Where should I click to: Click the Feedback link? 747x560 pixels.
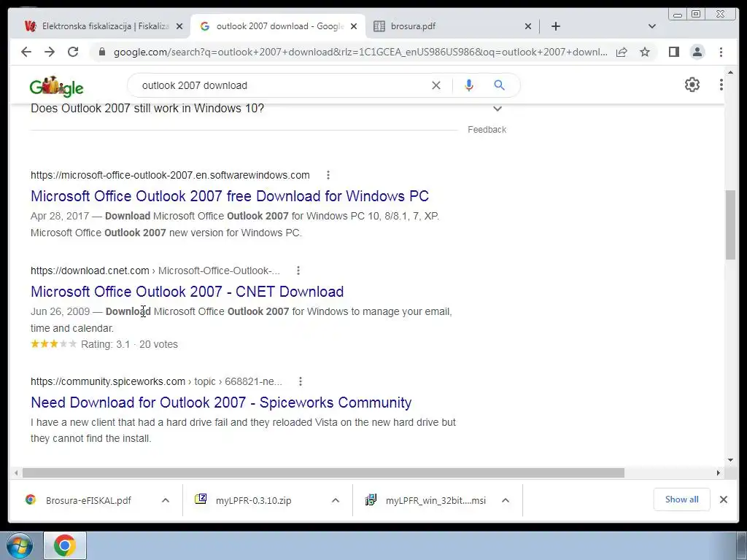[x=487, y=130]
